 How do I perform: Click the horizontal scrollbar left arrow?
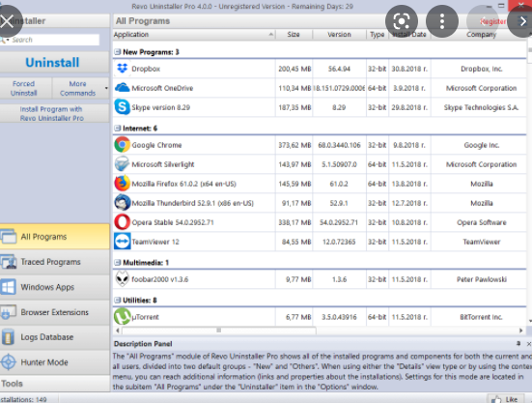pyautogui.click(x=118, y=331)
